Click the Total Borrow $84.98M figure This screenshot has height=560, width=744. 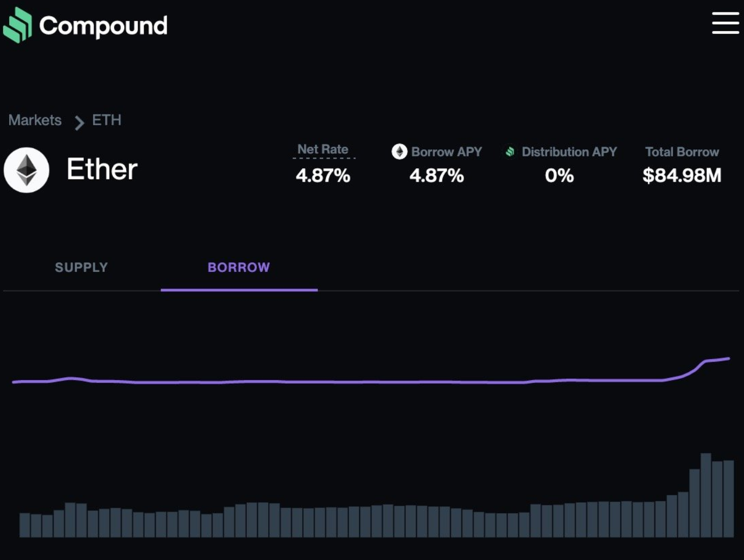pyautogui.click(x=682, y=176)
